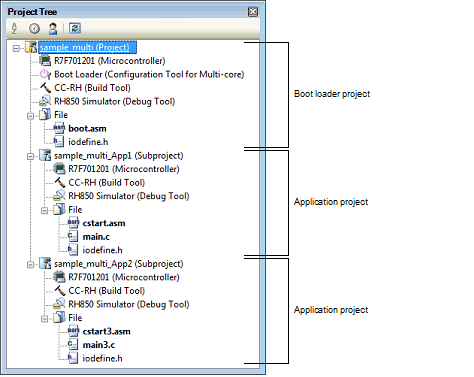
Task: Select top-level R7F701201 (Microcontroller) item
Action: (x=110, y=61)
